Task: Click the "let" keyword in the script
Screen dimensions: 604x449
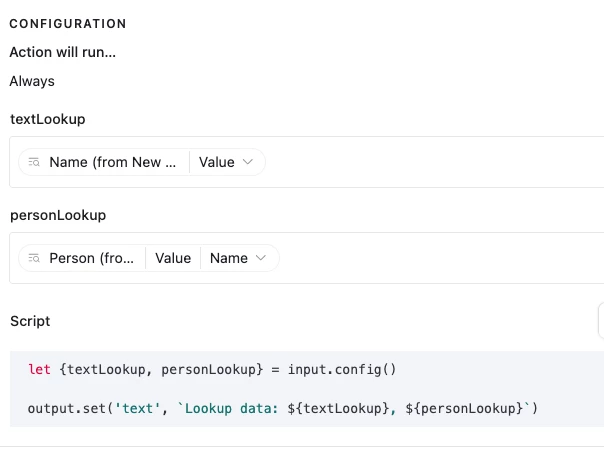Action: pyautogui.click(x=39, y=369)
